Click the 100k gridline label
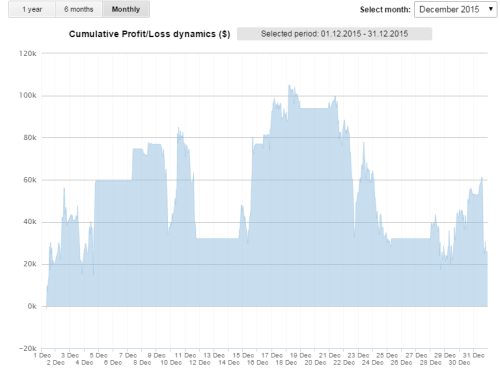The height and width of the screenshot is (377, 500). [28, 96]
